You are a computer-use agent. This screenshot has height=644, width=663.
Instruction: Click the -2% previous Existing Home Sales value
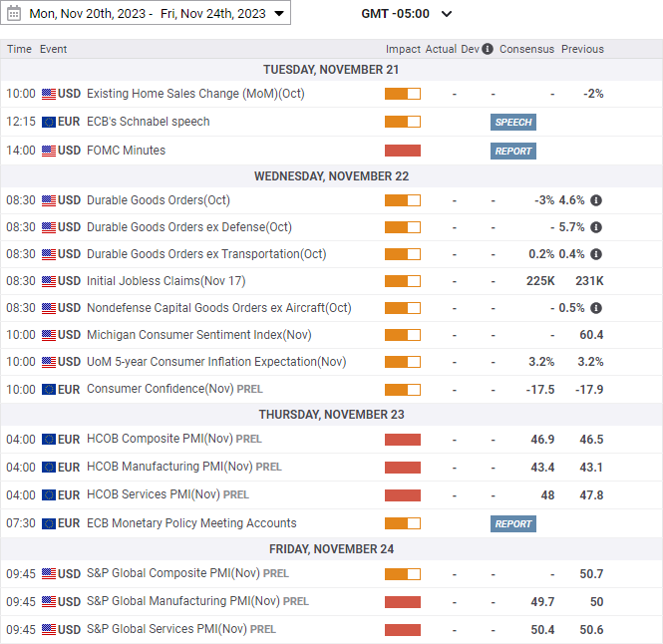(x=593, y=94)
